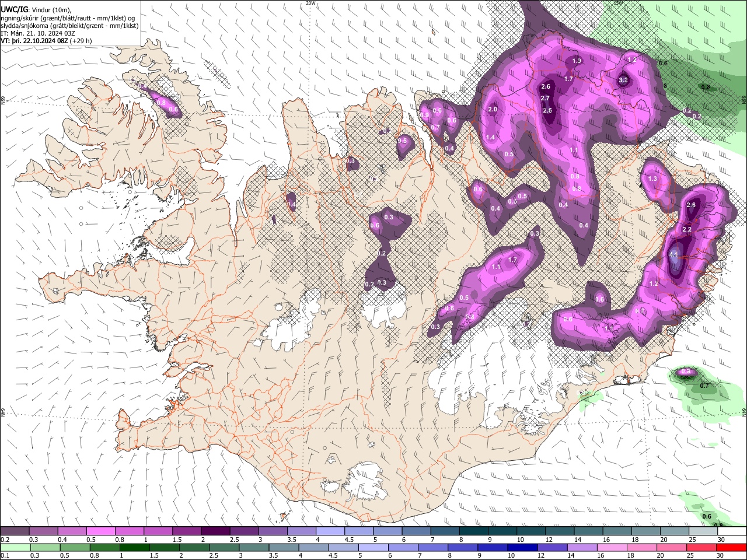The image size is (747, 560).
Task: Select the snow-scale swatch between 25 and 30
Action: tap(703, 531)
